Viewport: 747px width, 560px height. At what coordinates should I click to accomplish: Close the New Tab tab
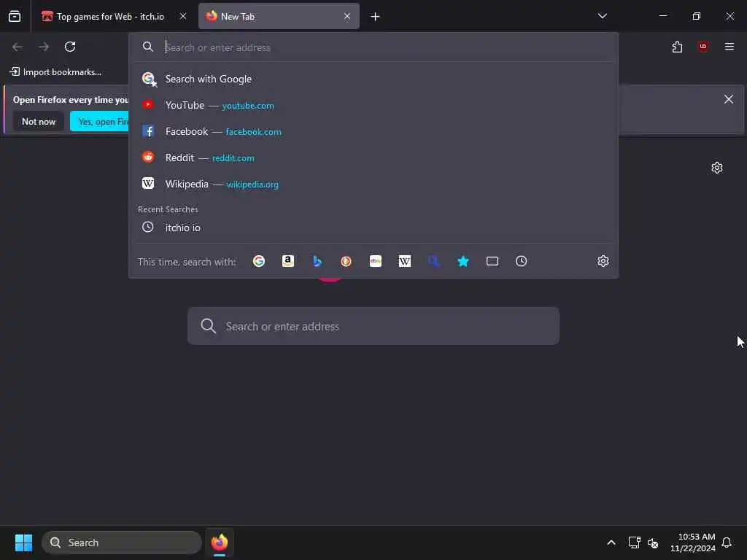point(347,16)
